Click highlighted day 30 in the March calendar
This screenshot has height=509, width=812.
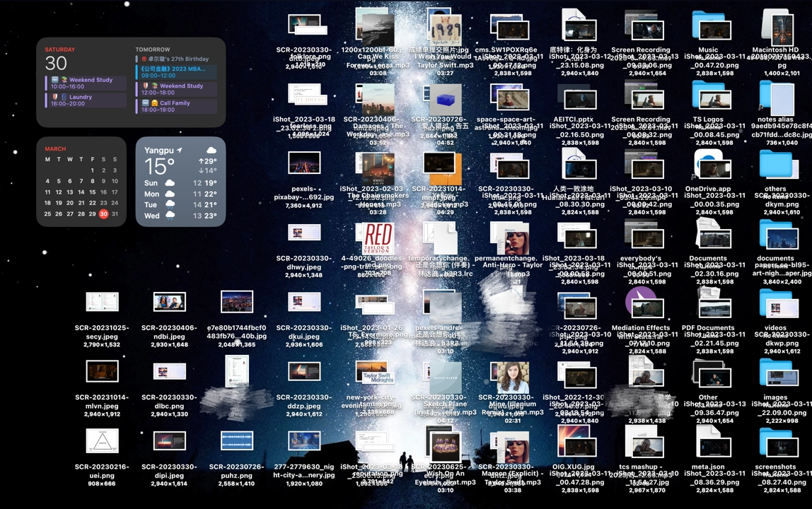pos(103,214)
